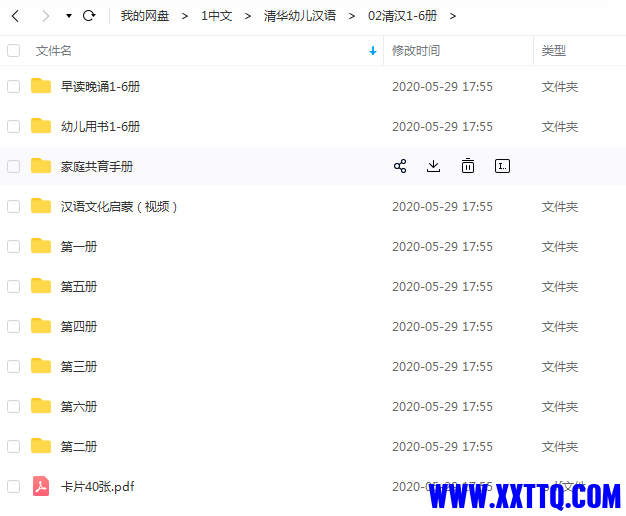Click modified time of 早读晚诵1-6册
The image size is (626, 516).
tap(442, 87)
